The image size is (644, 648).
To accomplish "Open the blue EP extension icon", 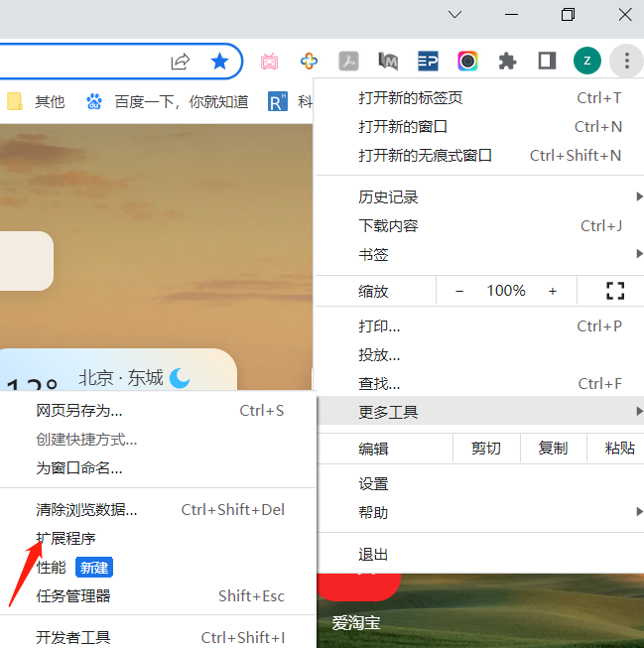I will point(428,62).
